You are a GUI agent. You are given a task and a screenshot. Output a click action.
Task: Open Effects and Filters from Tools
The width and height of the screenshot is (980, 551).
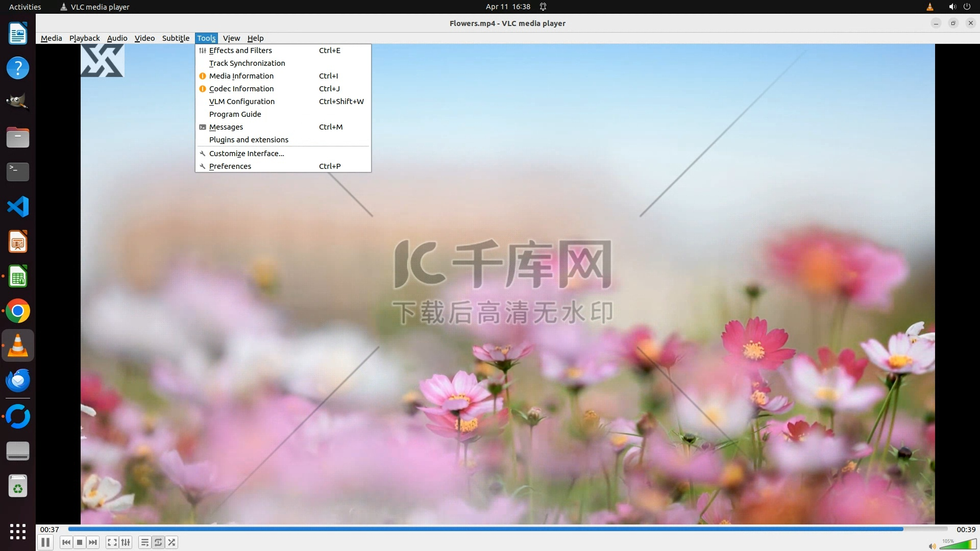tap(240, 51)
